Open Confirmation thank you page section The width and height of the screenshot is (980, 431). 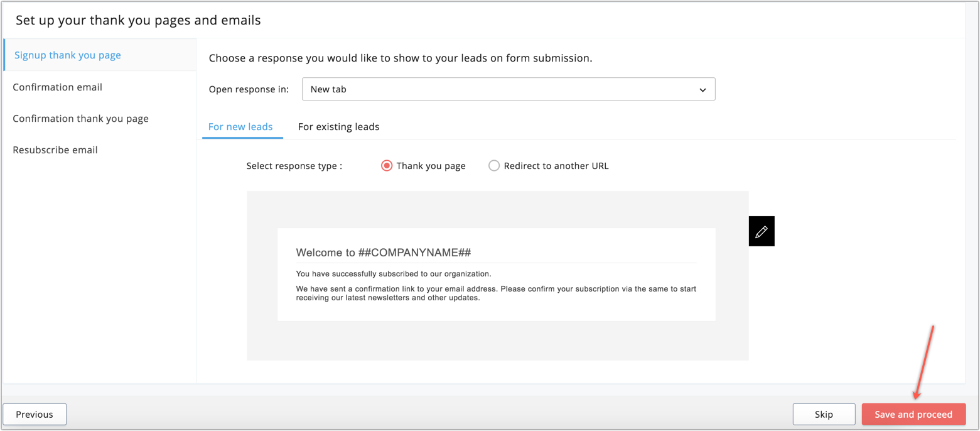(81, 119)
